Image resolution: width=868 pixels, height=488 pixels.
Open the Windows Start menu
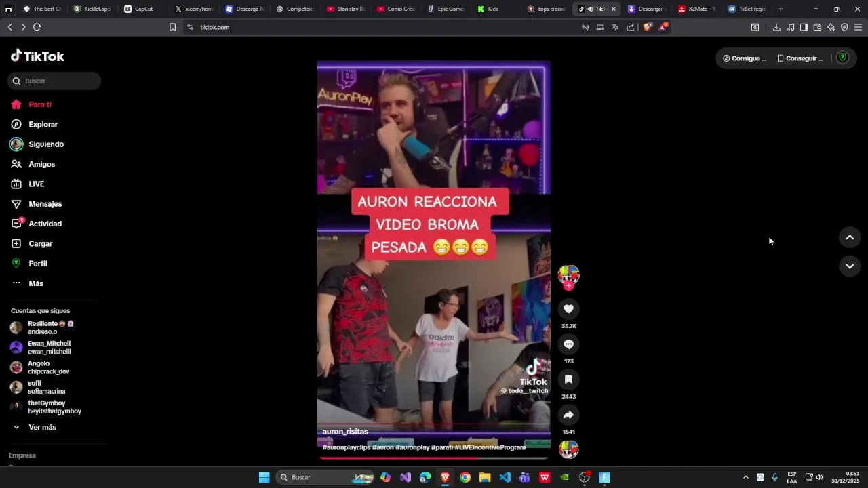click(x=264, y=477)
